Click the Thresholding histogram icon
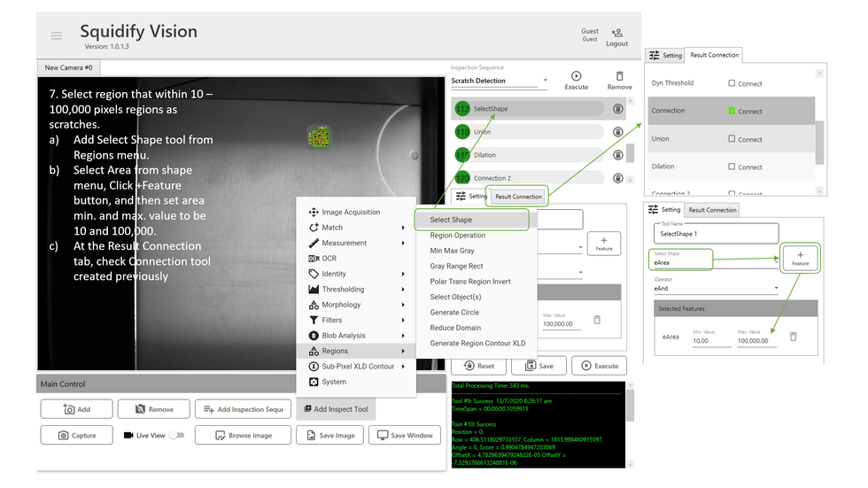This screenshot has width=868, height=488. point(314,290)
